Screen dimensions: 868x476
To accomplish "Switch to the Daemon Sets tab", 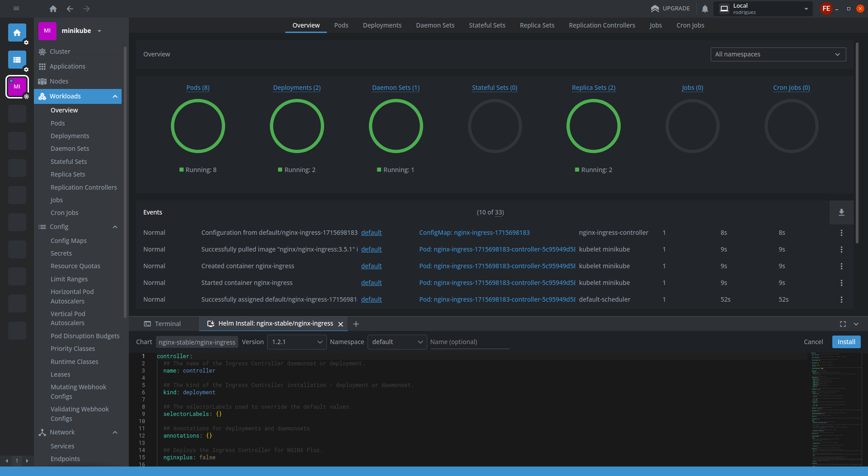I will point(435,25).
